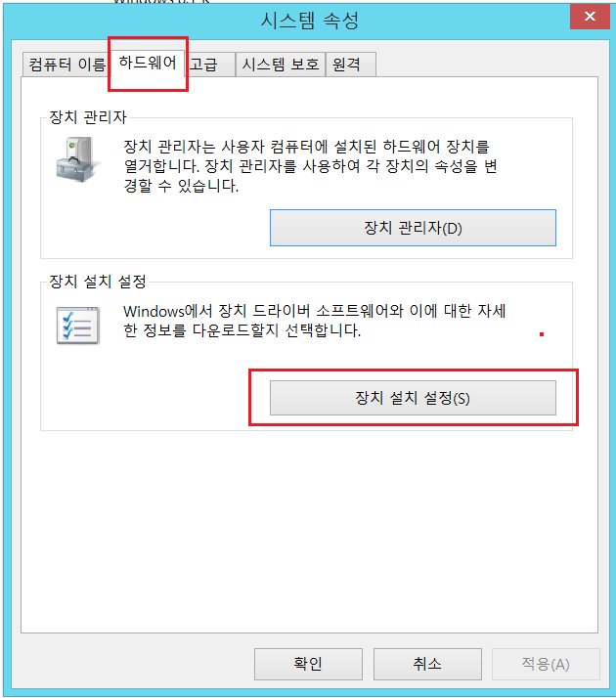Confirm with the 확인 button
Viewport: 616px width, 698px height.
click(308, 664)
